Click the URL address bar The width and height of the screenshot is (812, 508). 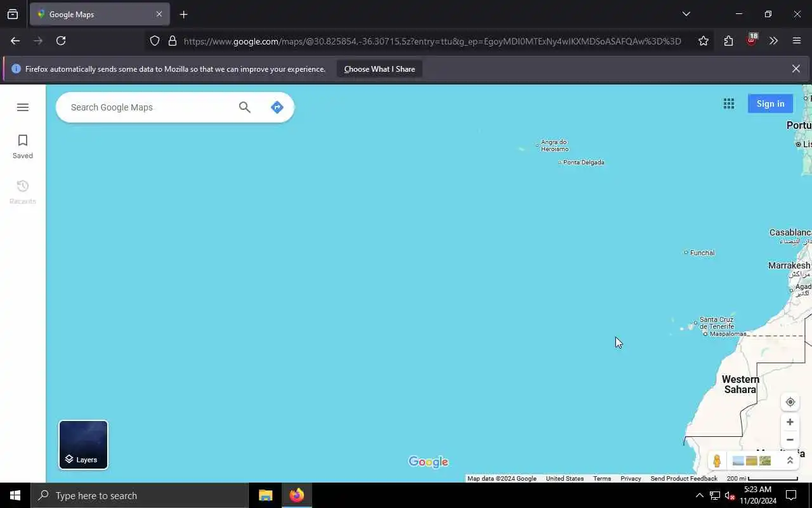pos(431,41)
